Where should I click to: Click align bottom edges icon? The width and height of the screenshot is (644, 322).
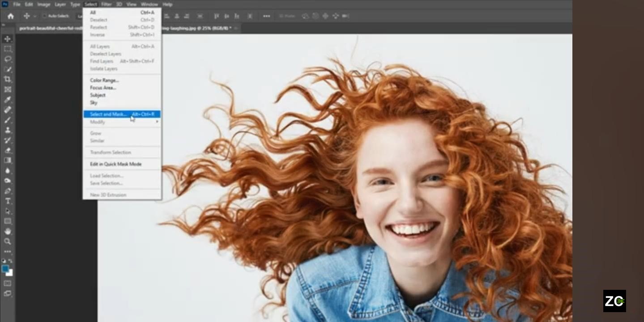coord(236,16)
